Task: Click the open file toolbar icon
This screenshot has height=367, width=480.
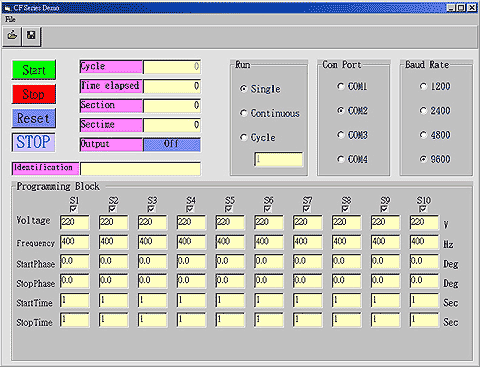Action: tap(12, 36)
